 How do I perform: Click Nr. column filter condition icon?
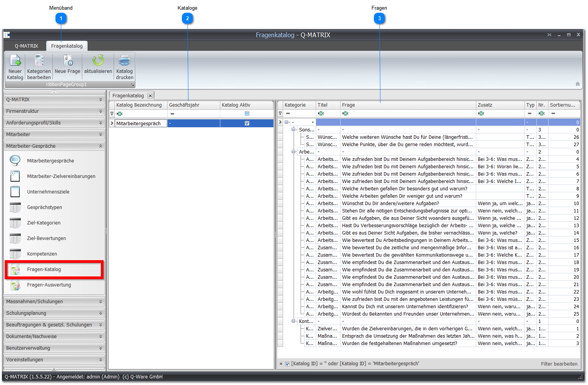click(541, 113)
